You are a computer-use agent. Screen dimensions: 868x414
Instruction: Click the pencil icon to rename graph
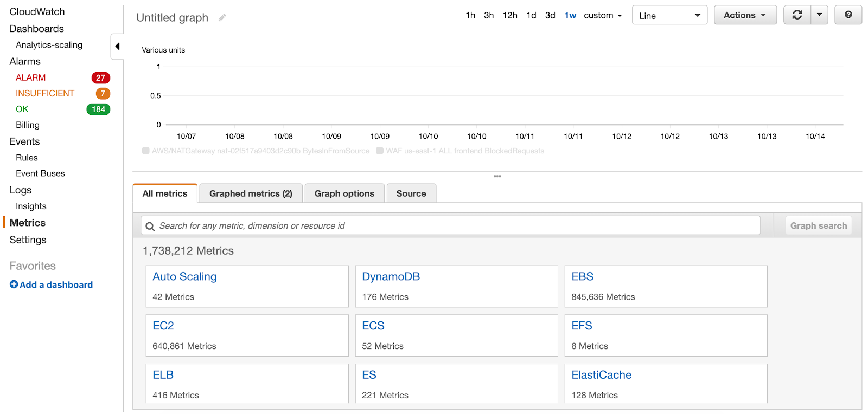(x=222, y=18)
